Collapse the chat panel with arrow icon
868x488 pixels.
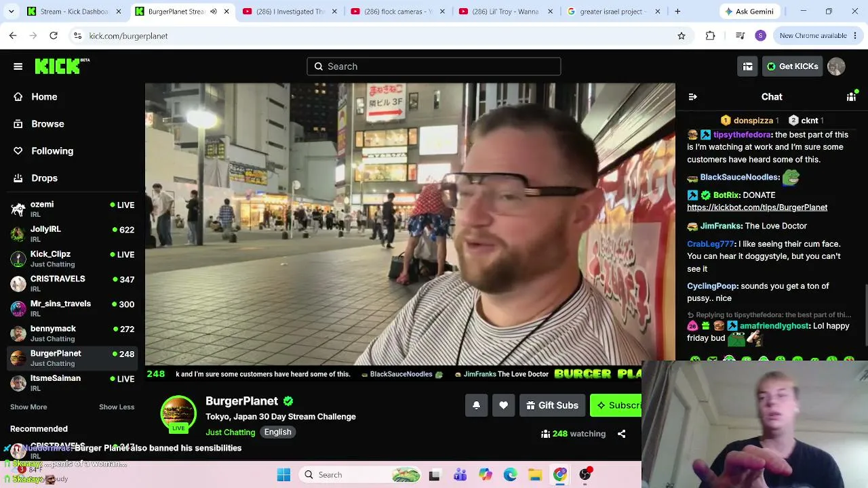click(692, 97)
